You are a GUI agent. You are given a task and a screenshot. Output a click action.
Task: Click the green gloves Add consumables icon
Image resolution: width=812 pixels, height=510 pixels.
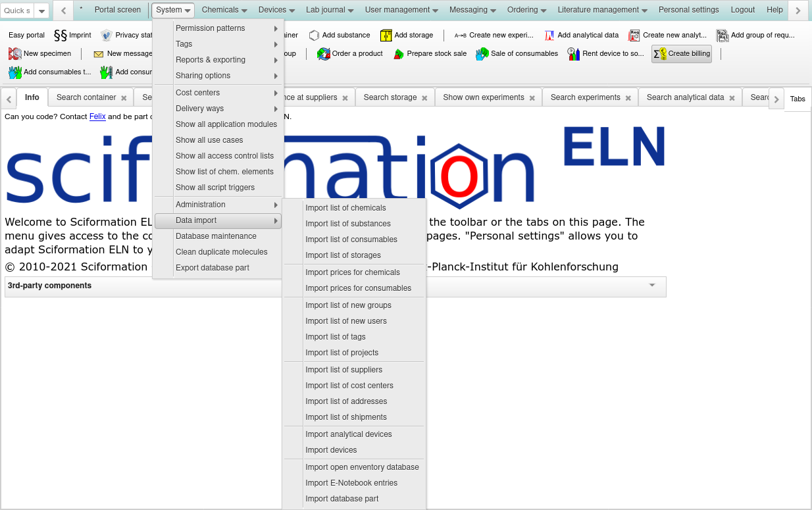[x=107, y=72]
